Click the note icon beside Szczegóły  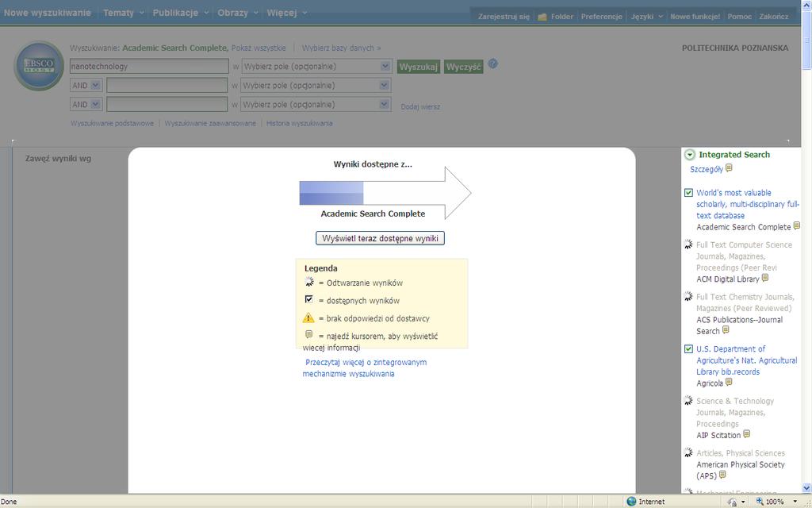coord(730,168)
